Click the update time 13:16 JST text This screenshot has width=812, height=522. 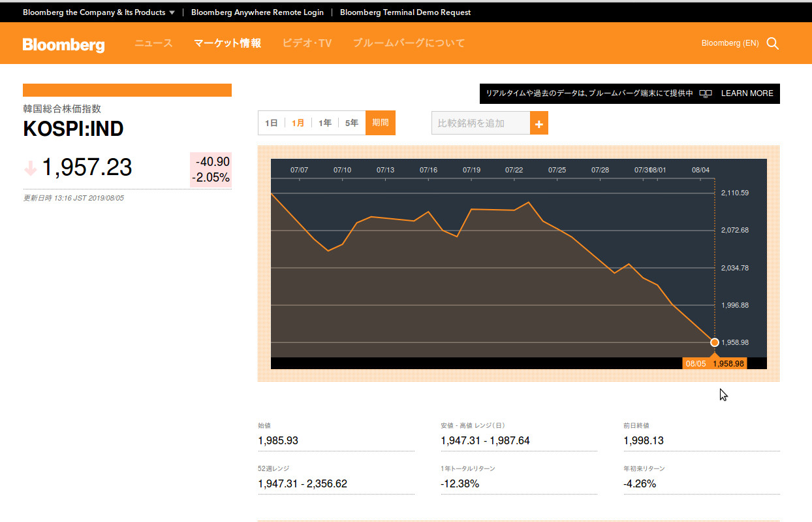point(73,198)
